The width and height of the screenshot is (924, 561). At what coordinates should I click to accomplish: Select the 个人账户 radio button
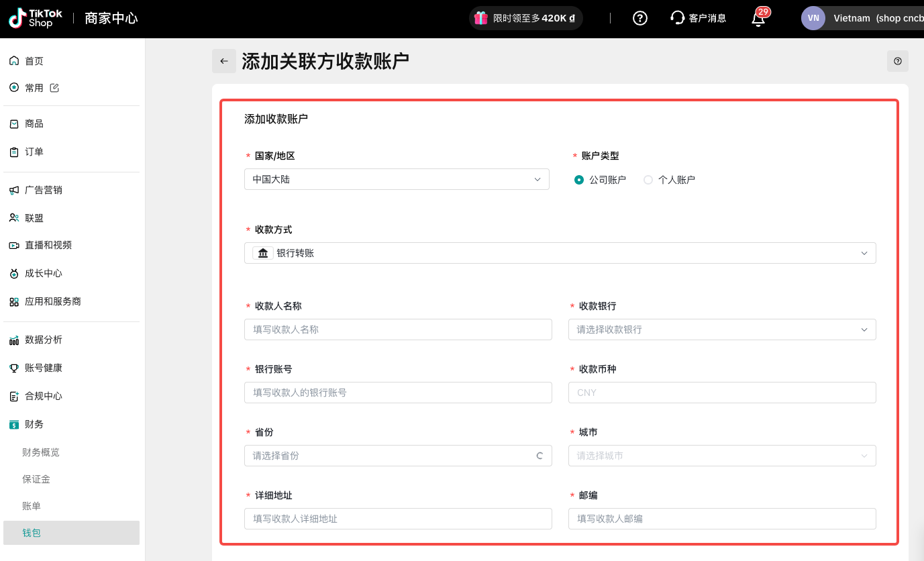pyautogui.click(x=648, y=180)
